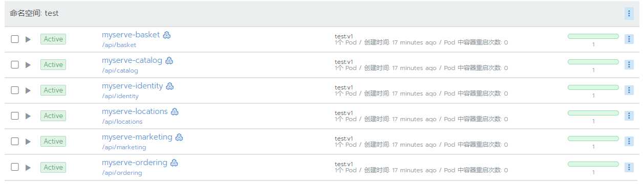Click Active status badge of myserve-basket
The width and height of the screenshot is (644, 184).
tap(53, 39)
